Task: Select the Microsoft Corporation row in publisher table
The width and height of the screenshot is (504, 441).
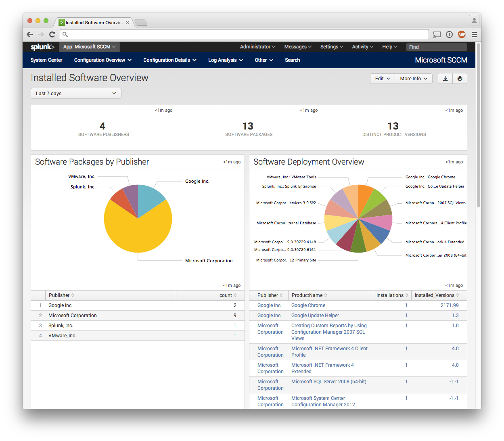Action: pos(138,316)
